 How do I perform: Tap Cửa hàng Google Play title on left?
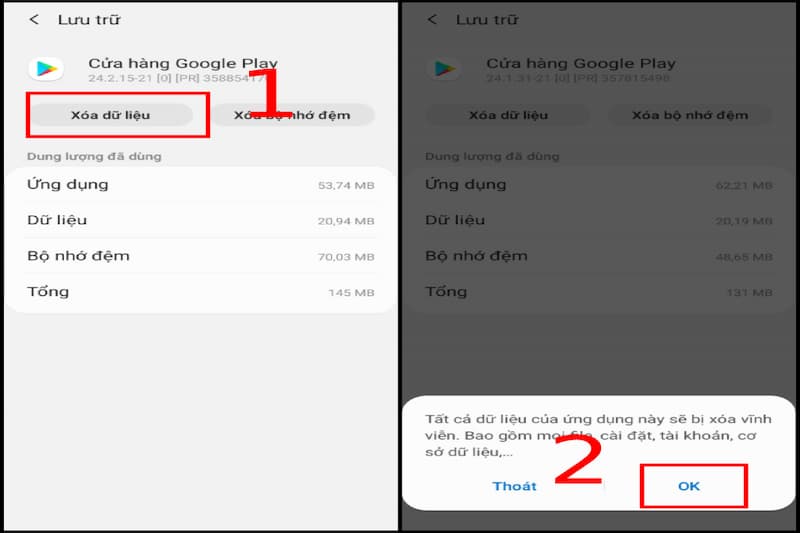coord(183,63)
